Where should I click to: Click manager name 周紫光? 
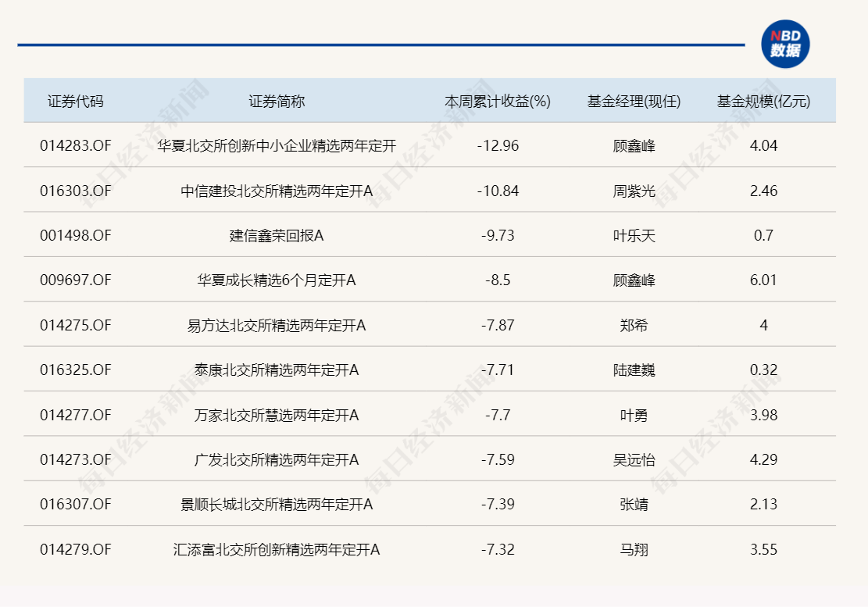pyautogui.click(x=634, y=191)
